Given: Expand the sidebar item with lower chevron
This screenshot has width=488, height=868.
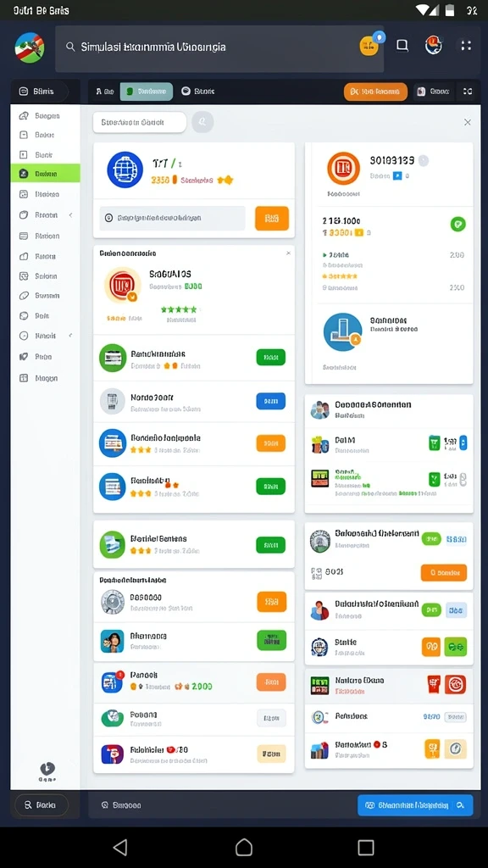Looking at the screenshot, I should pyautogui.click(x=46, y=336).
